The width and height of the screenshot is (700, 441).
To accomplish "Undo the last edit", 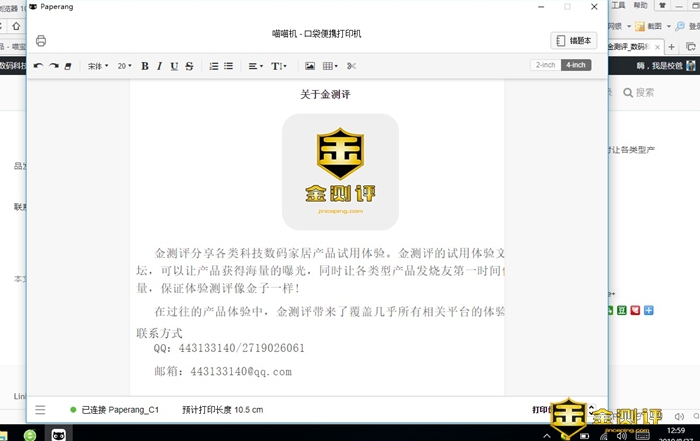I will click(38, 66).
